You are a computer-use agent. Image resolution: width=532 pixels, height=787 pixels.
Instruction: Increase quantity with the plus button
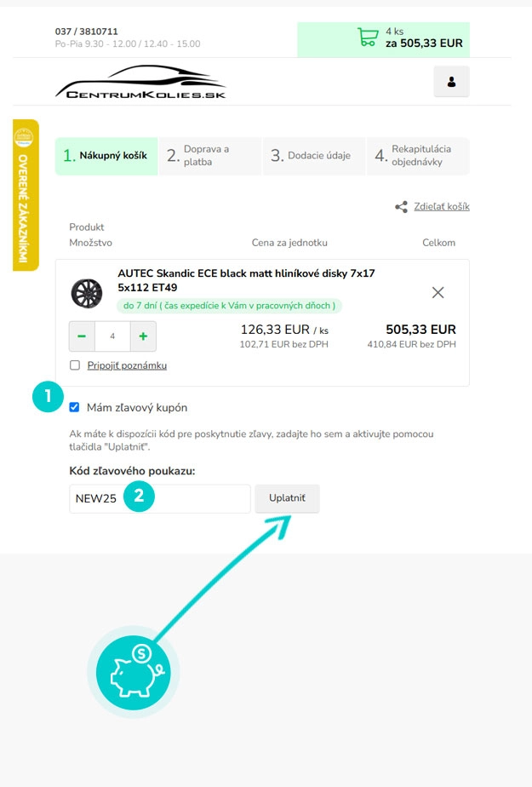pyautogui.click(x=143, y=336)
